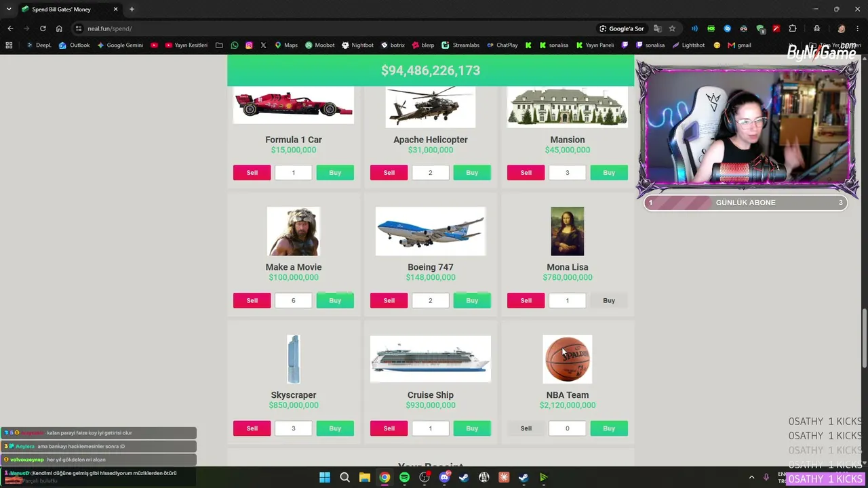Buy another Mansion
Viewport: 868px width, 488px height.
[x=609, y=173]
